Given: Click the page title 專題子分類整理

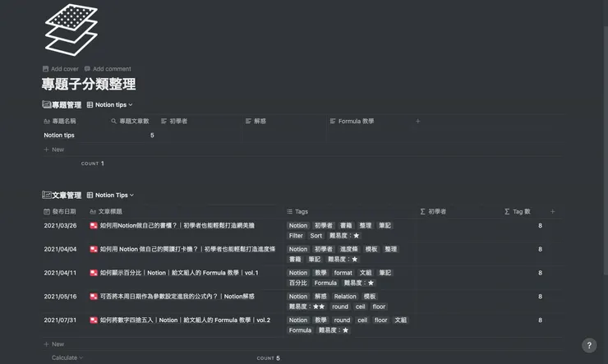Looking at the screenshot, I should point(89,84).
